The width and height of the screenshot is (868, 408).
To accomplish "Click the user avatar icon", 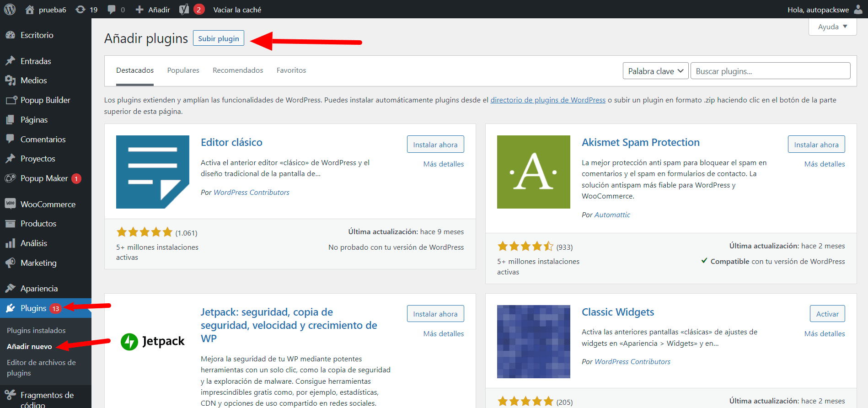I will (858, 9).
